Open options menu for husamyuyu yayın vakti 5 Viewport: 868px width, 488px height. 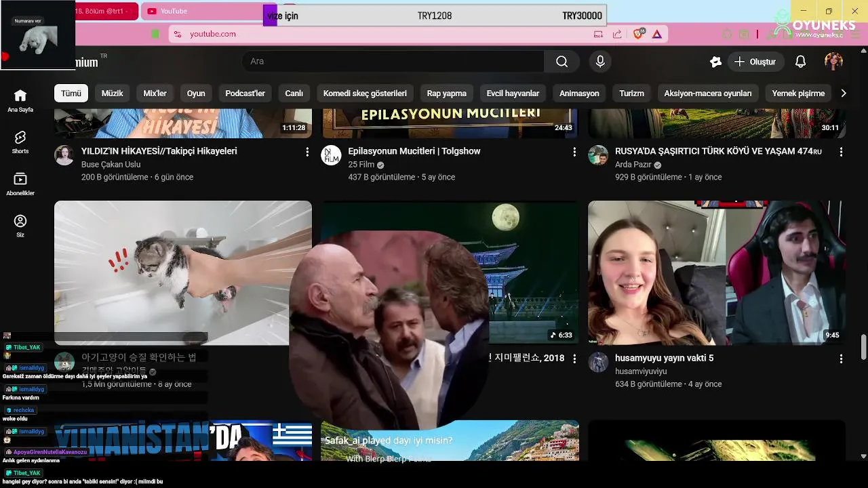tap(842, 359)
